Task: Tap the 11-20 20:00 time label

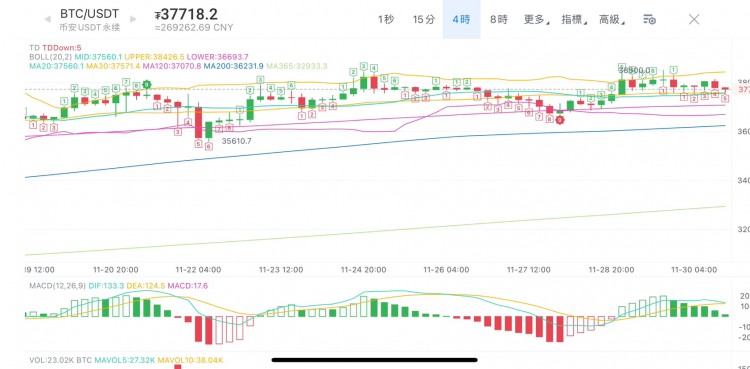Action: (116, 270)
